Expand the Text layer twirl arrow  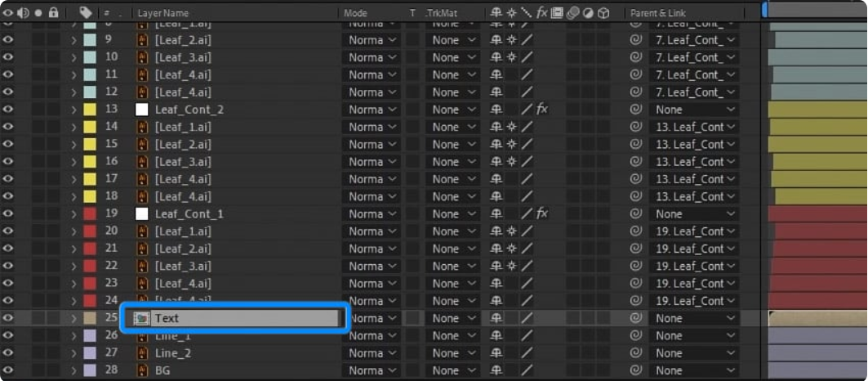[73, 318]
